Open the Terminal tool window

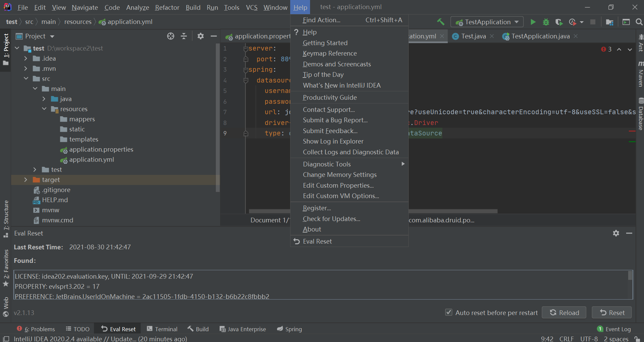point(162,329)
